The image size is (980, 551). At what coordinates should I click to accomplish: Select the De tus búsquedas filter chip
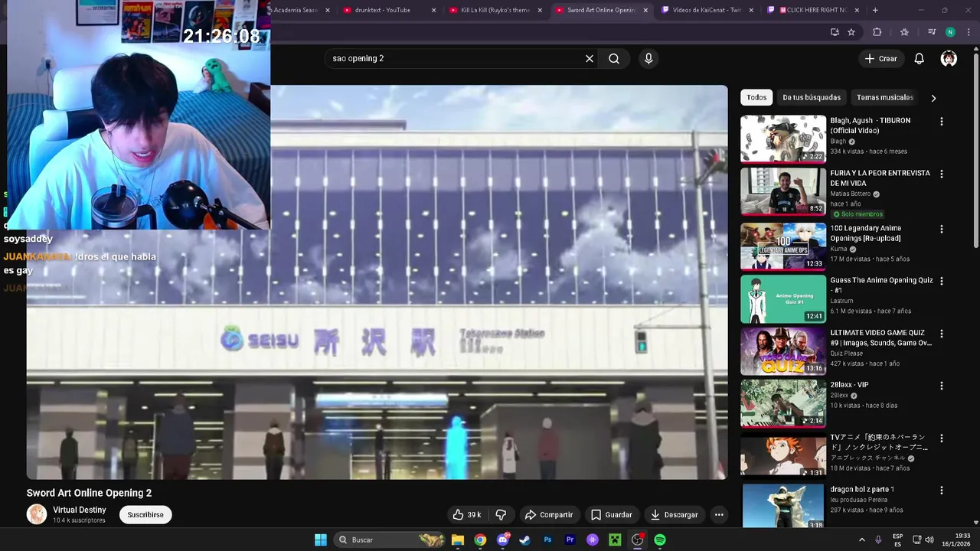coord(812,97)
